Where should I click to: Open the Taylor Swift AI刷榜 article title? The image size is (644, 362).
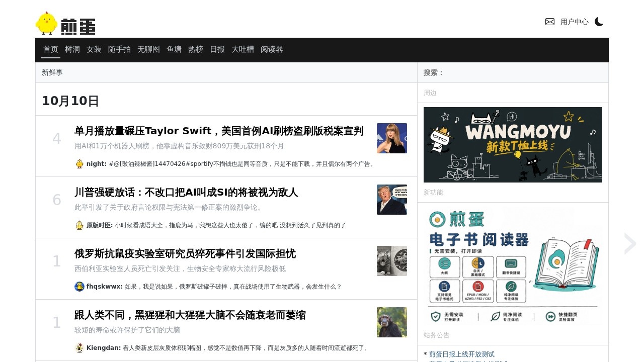[219, 131]
